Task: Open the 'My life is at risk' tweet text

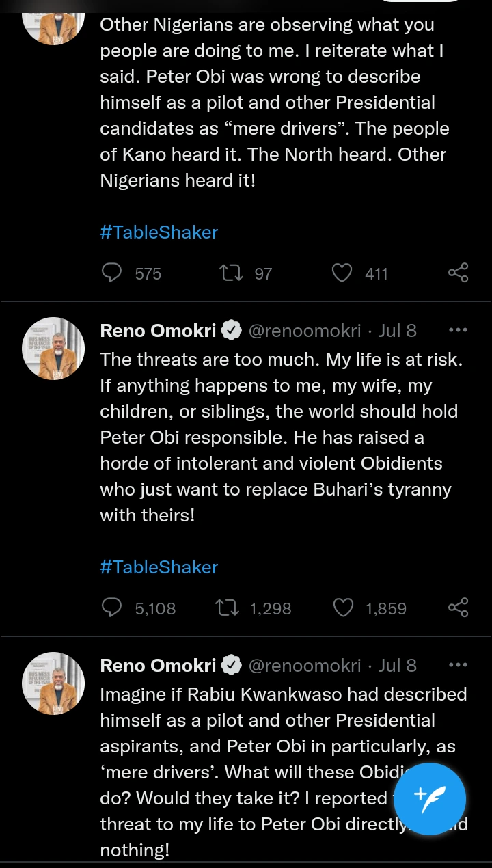Action: tap(280, 437)
